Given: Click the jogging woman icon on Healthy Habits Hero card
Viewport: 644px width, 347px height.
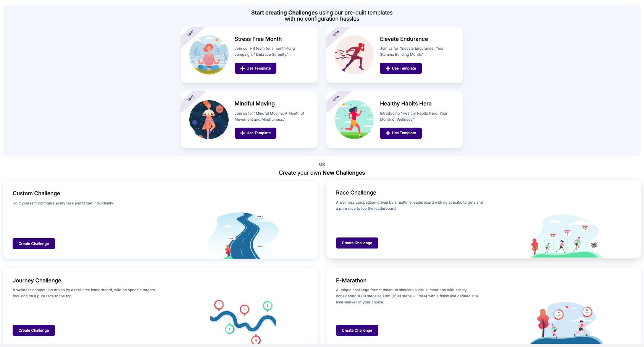Looking at the screenshot, I should (x=354, y=120).
